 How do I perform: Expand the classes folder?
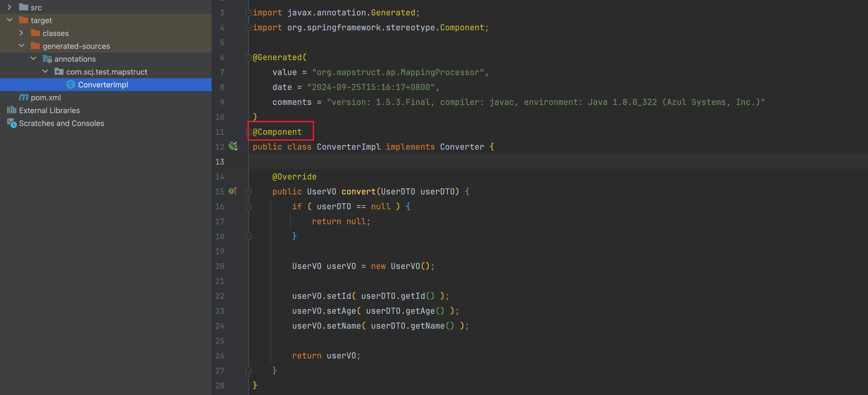(x=21, y=33)
